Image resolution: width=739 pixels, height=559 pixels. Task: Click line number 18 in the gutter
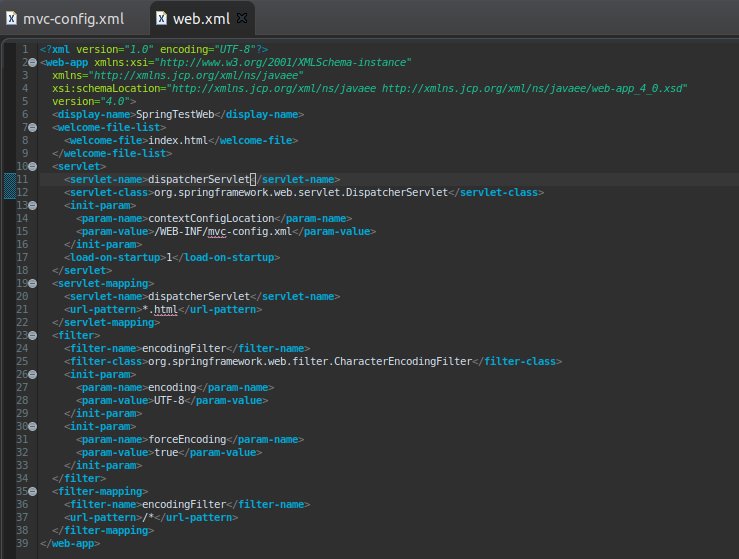point(22,271)
